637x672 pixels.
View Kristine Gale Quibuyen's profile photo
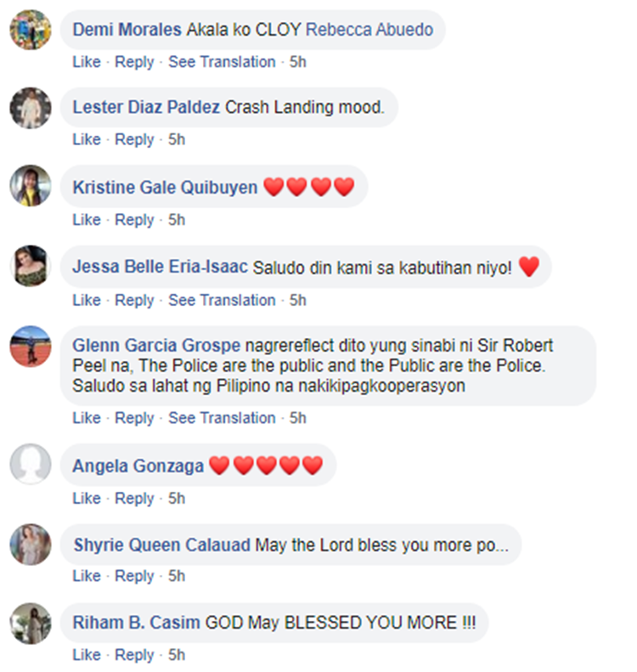(x=31, y=185)
